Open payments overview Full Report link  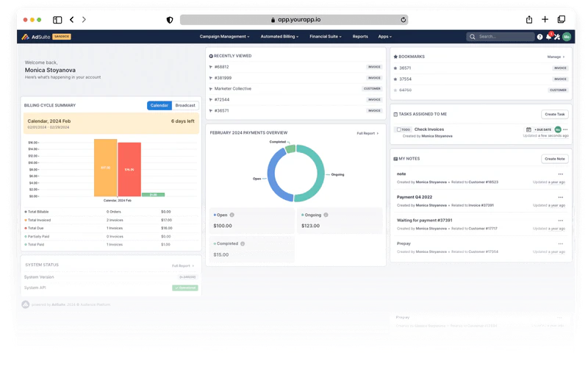pyautogui.click(x=367, y=134)
